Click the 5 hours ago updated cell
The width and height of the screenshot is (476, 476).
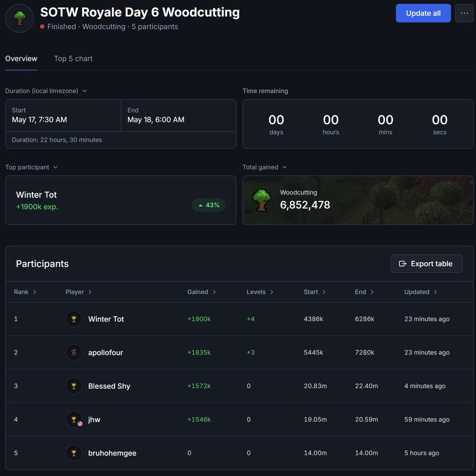tap(422, 453)
